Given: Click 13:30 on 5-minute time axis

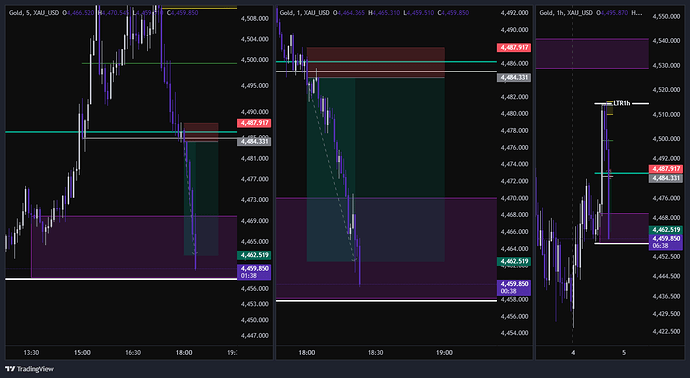Looking at the screenshot, I should pos(31,352).
